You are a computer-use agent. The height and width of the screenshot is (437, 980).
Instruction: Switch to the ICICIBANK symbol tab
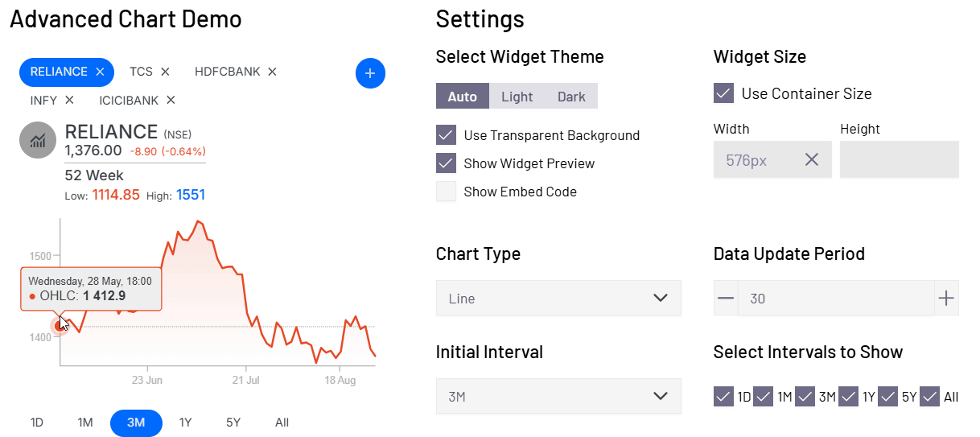129,100
